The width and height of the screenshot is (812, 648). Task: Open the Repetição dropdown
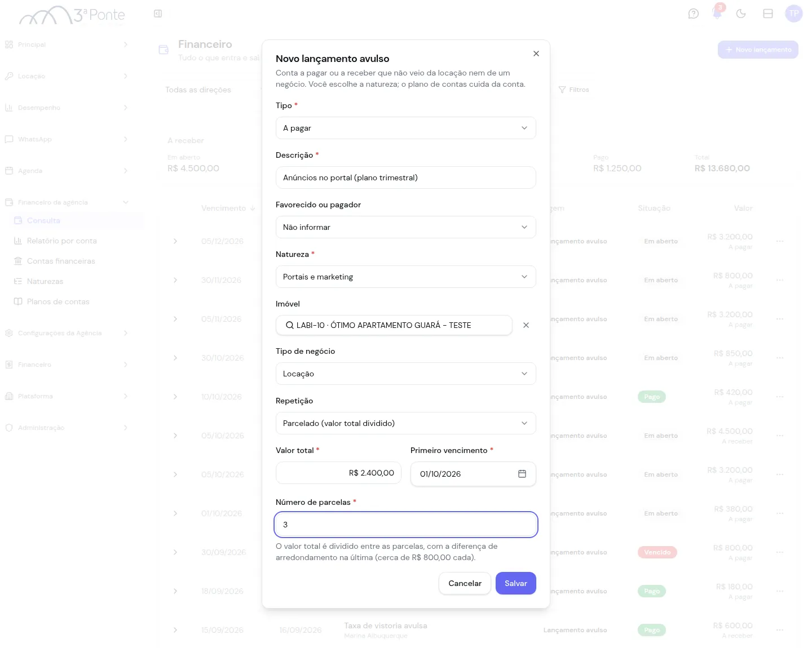click(x=405, y=423)
